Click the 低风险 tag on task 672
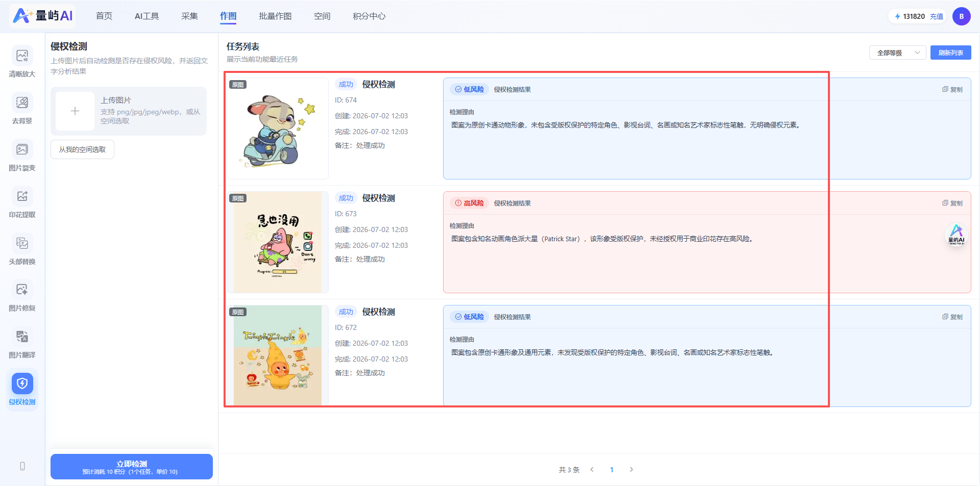Viewport: 980px width, 486px height. pos(469,317)
